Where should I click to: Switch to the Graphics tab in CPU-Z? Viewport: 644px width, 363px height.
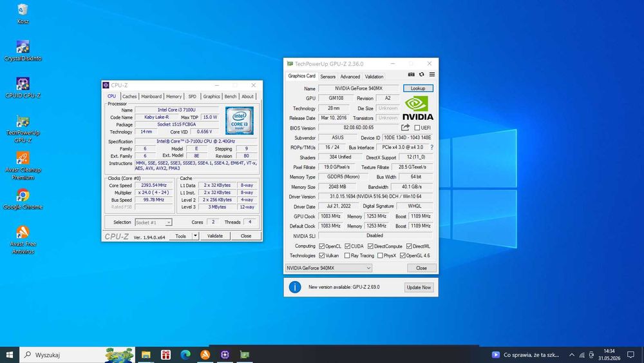click(x=211, y=96)
